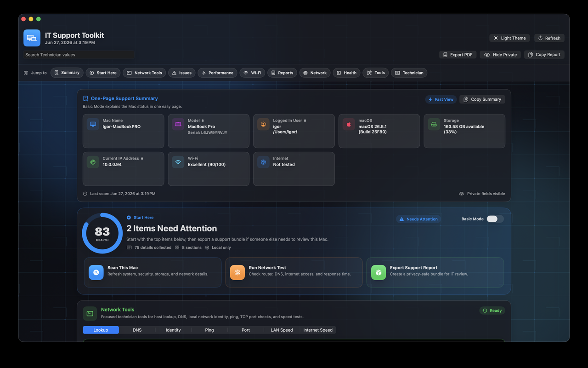Click the macOS Apple logo icon

[x=349, y=124]
